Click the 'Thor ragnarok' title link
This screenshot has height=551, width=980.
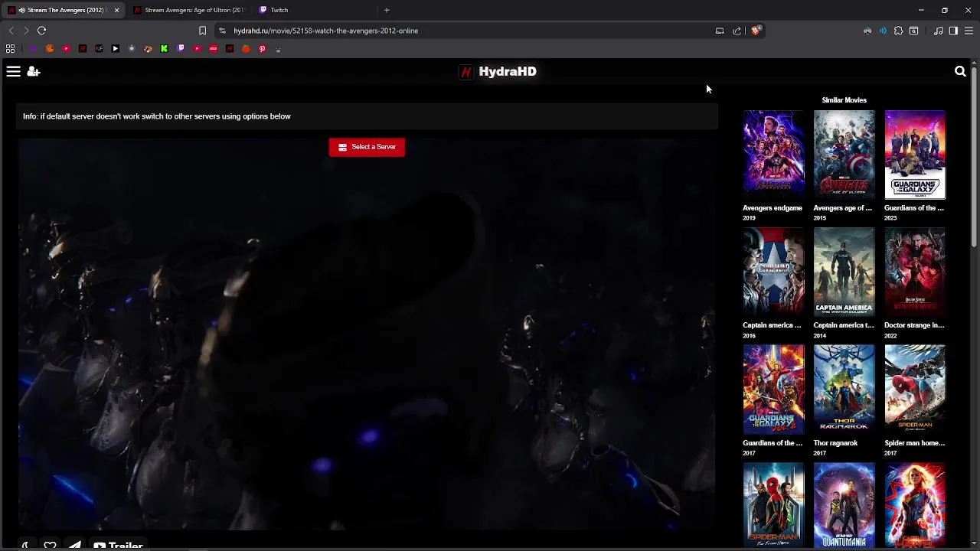tap(835, 443)
